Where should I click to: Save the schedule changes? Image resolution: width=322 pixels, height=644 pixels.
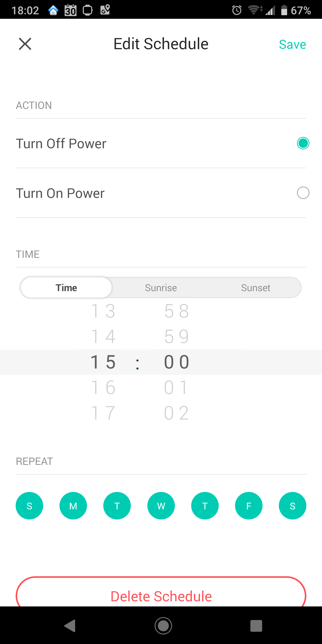pyautogui.click(x=292, y=44)
